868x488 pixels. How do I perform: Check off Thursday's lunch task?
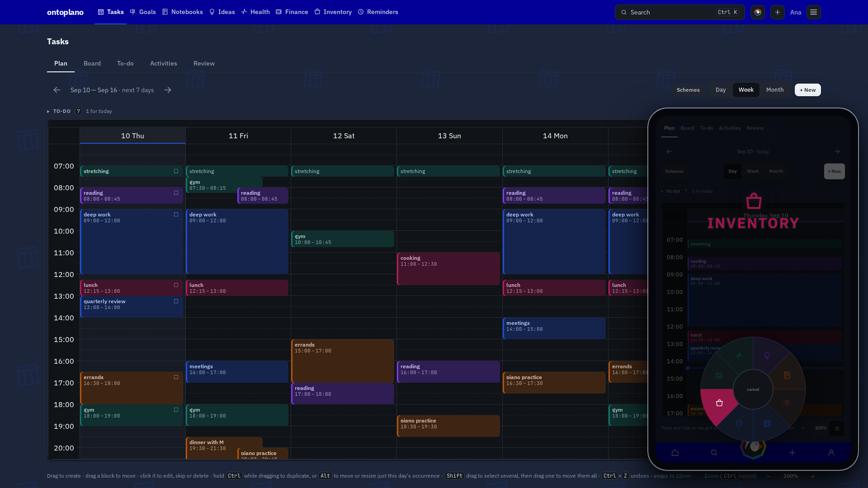pos(176,285)
